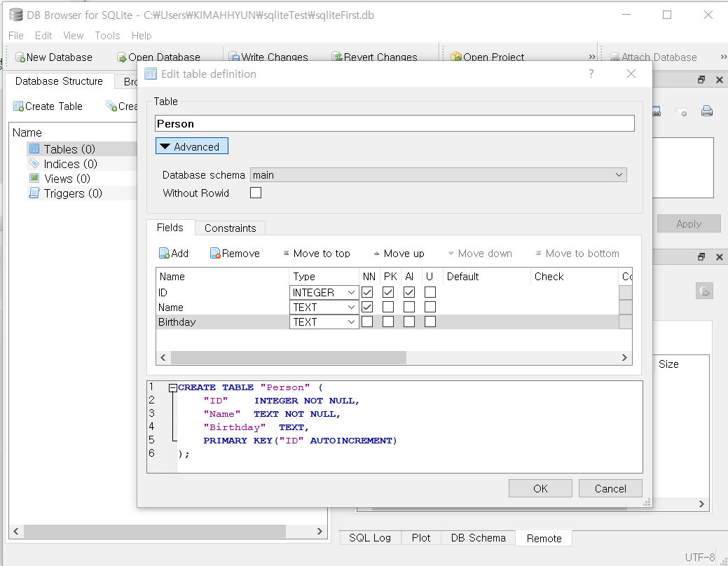Check NN for the Birthday field
The width and height of the screenshot is (728, 566).
point(367,322)
